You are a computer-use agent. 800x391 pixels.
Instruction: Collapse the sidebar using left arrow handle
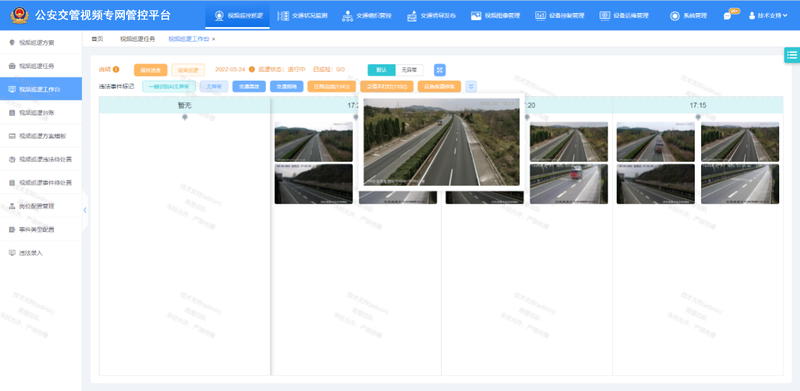(x=85, y=210)
